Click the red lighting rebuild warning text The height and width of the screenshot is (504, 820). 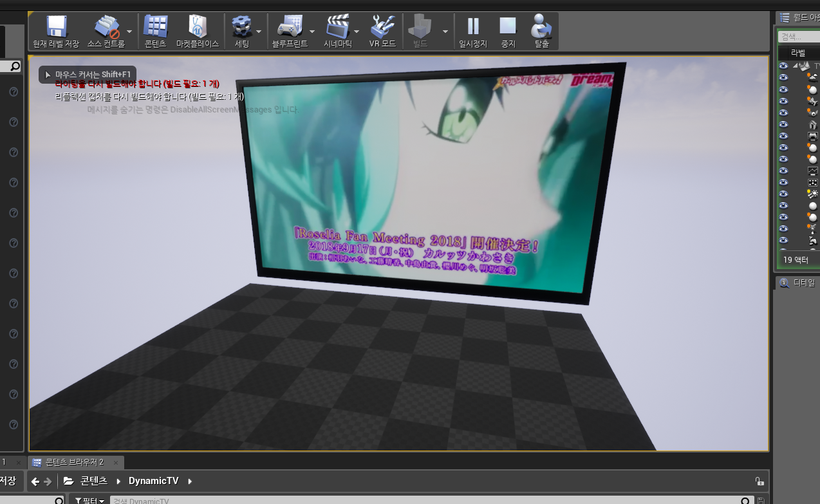coord(137,84)
